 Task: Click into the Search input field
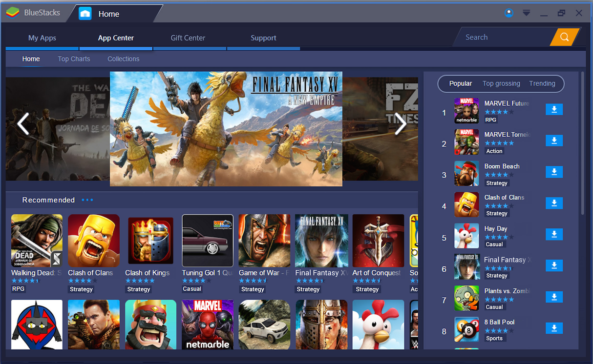(503, 37)
